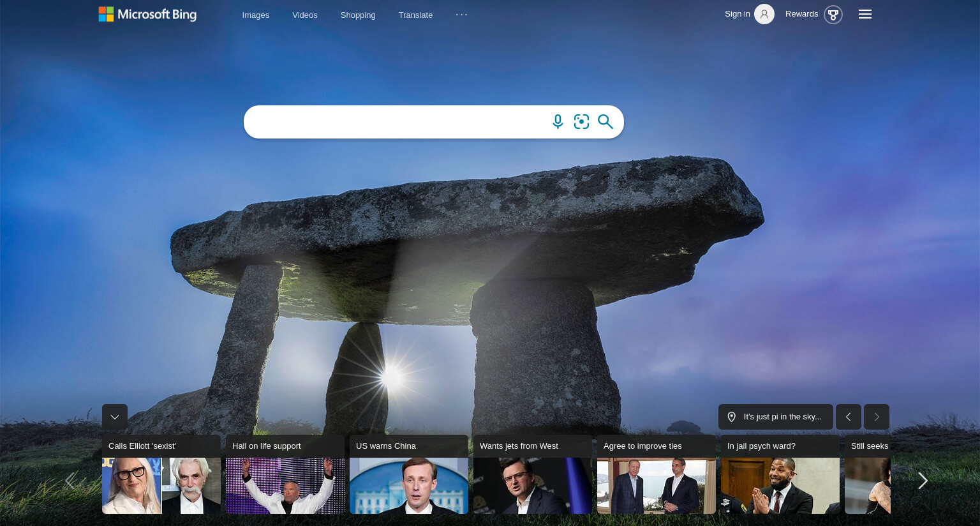Collapse the news feed with chevron button

pos(115,417)
